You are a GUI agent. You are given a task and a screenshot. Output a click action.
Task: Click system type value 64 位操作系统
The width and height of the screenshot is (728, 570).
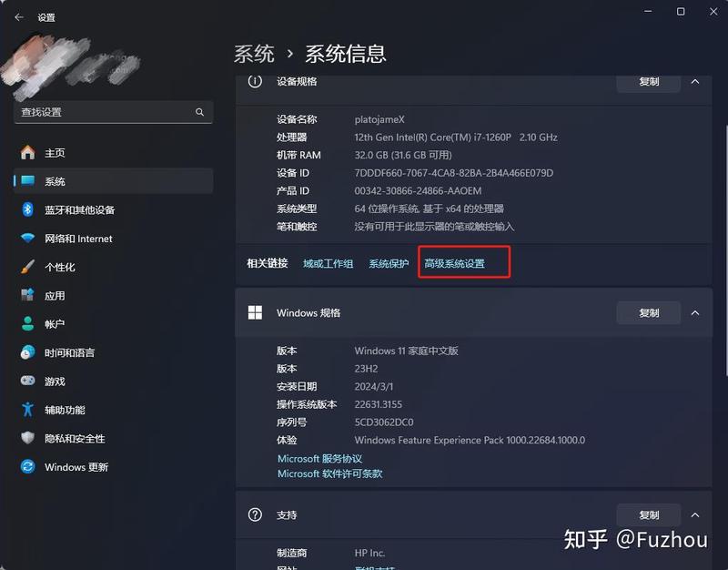click(429, 209)
